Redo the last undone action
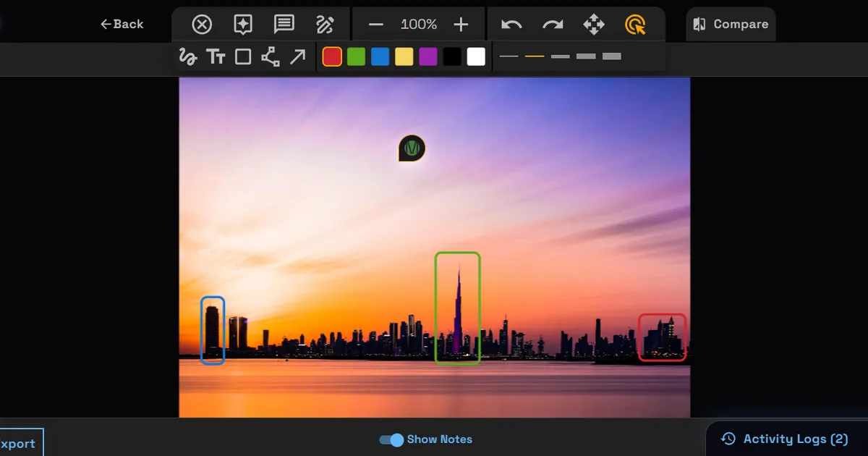868x456 pixels. 553,25
